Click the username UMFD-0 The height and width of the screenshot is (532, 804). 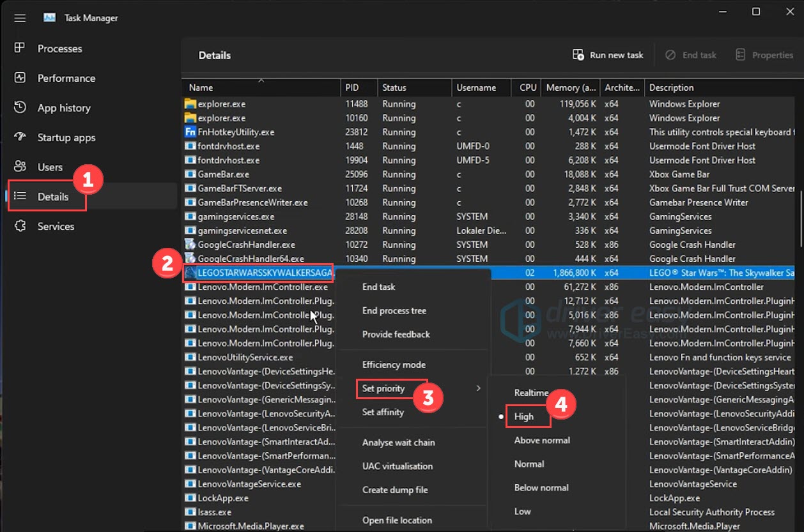click(473, 146)
